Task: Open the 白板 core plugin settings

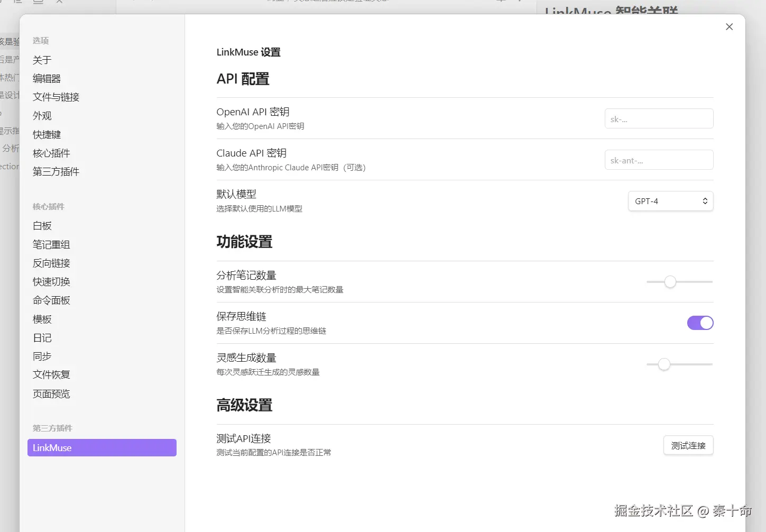Action: (42, 226)
